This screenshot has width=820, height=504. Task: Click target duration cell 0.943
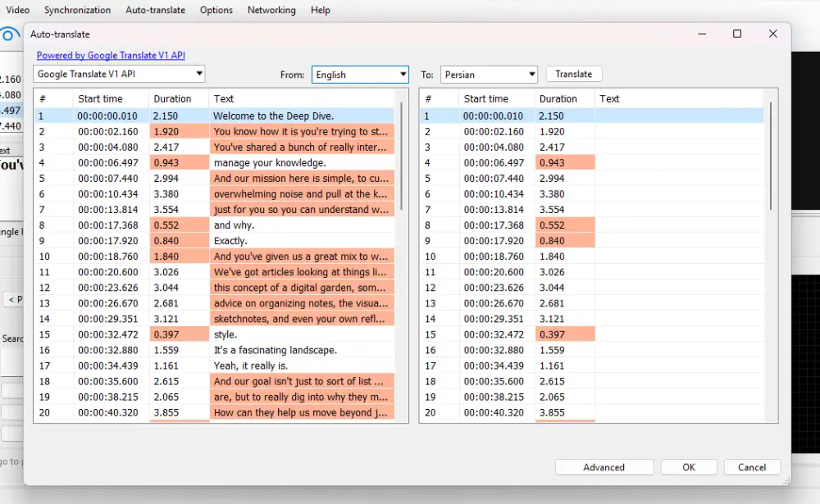pos(565,162)
